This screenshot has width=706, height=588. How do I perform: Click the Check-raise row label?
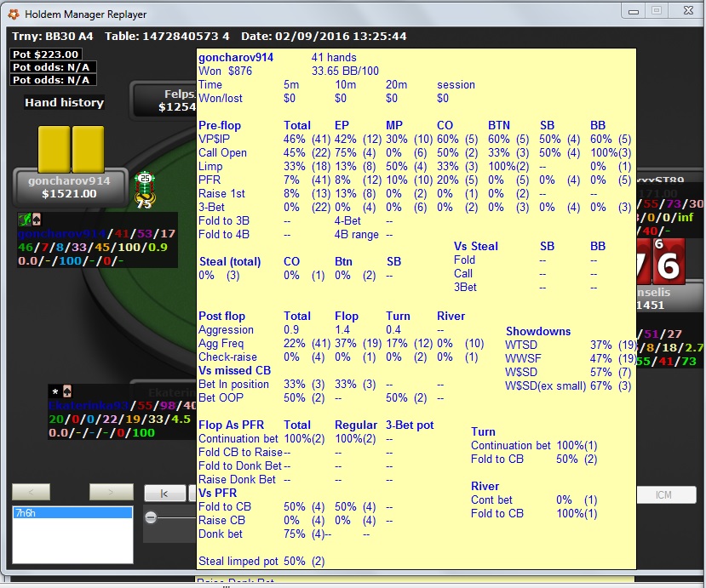click(228, 357)
